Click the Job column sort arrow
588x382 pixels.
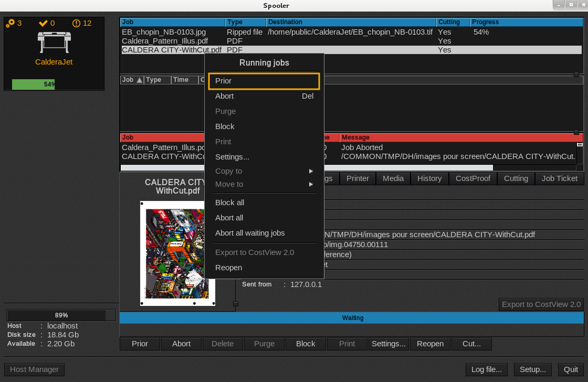coord(139,80)
